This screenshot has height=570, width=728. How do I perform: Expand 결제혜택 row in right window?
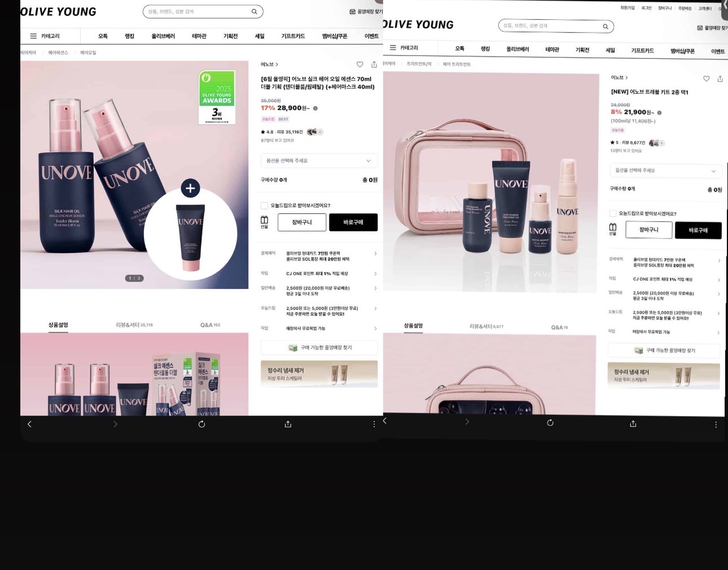click(x=665, y=262)
